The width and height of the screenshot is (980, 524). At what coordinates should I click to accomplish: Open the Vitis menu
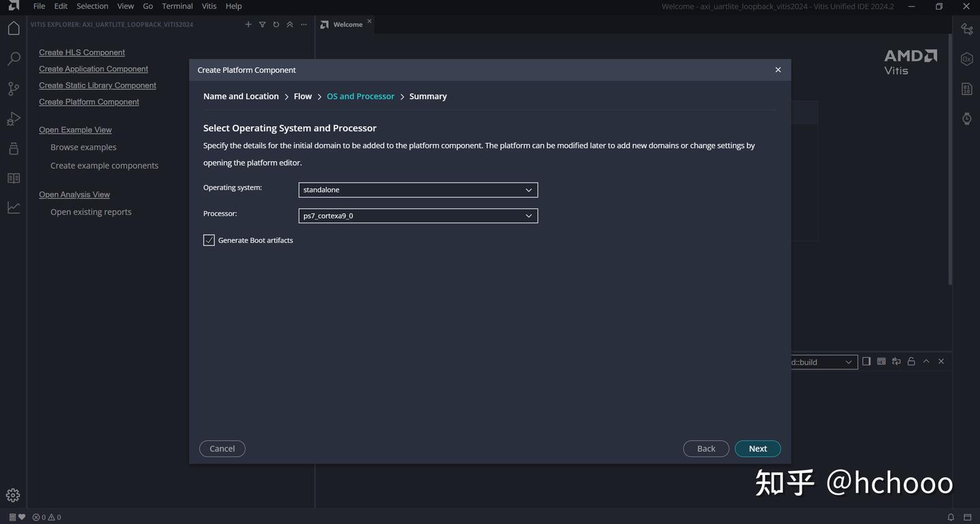pyautogui.click(x=210, y=6)
